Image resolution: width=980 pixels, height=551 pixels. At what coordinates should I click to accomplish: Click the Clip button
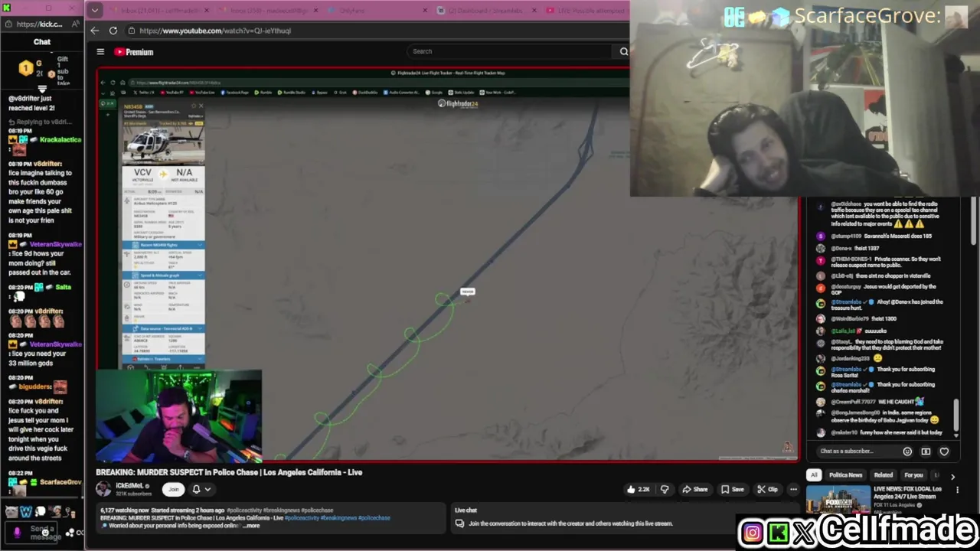(767, 489)
